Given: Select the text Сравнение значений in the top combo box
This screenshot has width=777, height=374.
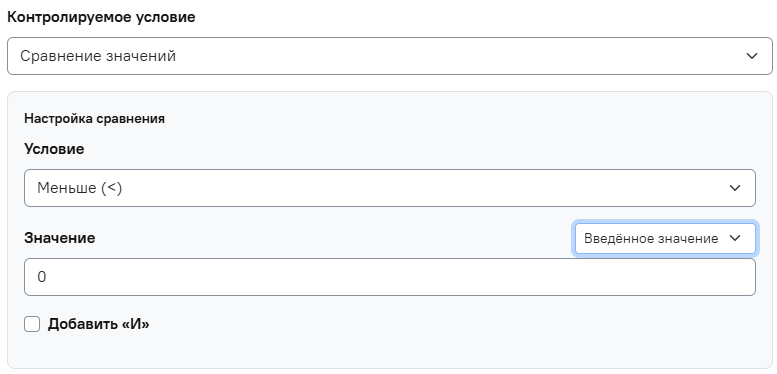Looking at the screenshot, I should point(98,56).
